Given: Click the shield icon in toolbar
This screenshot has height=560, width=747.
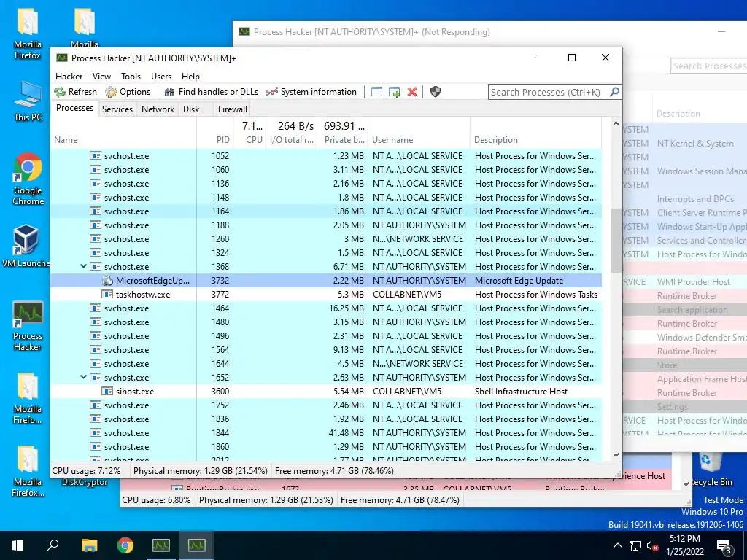Looking at the screenshot, I should (x=436, y=92).
